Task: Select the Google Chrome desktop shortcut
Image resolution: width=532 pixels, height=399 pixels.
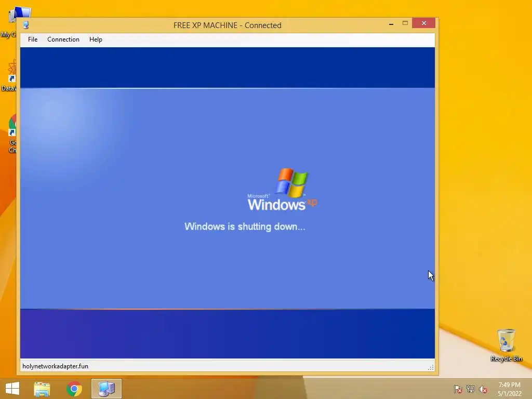Action: (x=12, y=134)
